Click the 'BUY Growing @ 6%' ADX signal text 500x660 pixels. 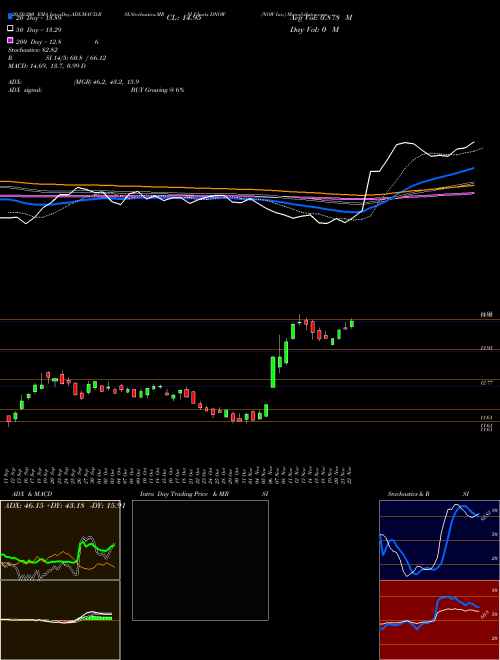(157, 90)
